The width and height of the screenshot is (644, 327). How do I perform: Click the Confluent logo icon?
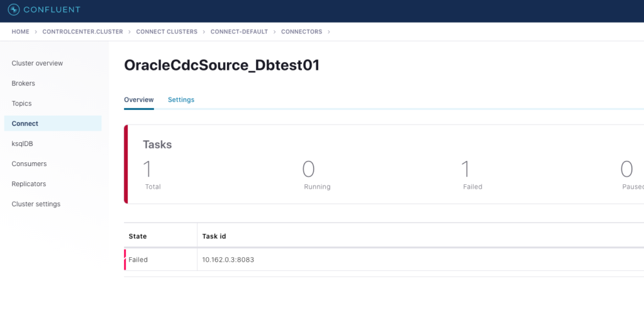(14, 10)
